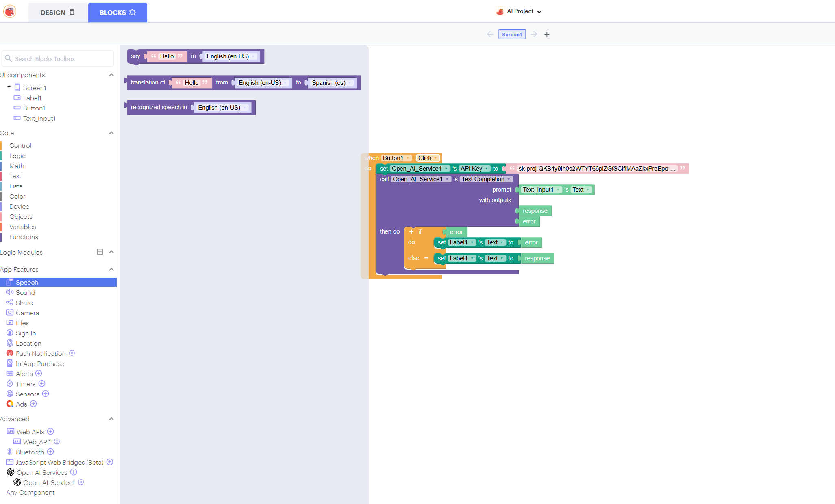Go to previous screen arrow
Screen dimensions: 835x504
click(x=490, y=34)
